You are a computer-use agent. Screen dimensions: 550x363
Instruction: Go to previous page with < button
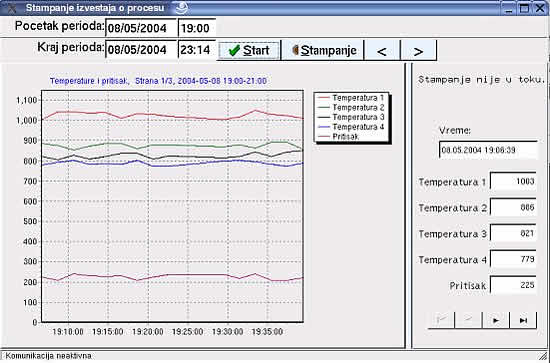tap(382, 51)
